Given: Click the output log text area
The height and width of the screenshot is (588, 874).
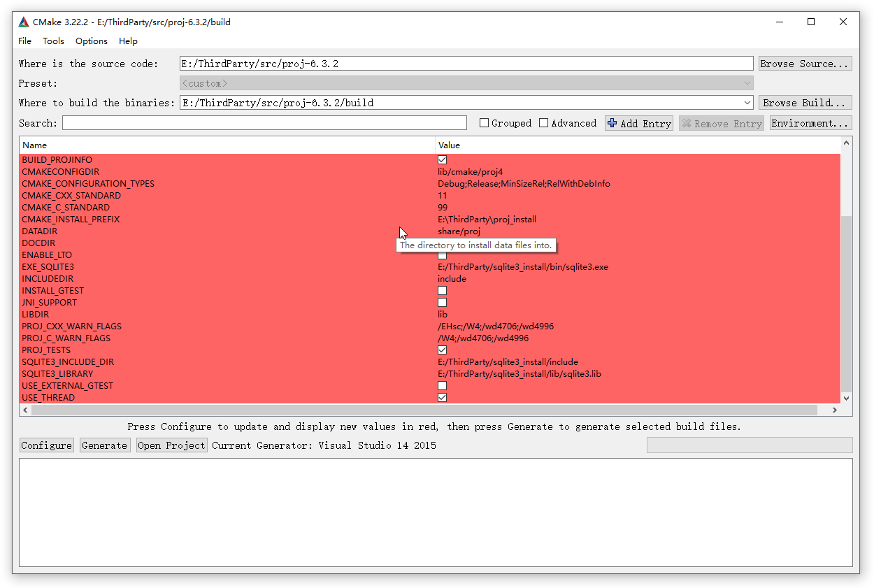Looking at the screenshot, I should tap(436, 512).
